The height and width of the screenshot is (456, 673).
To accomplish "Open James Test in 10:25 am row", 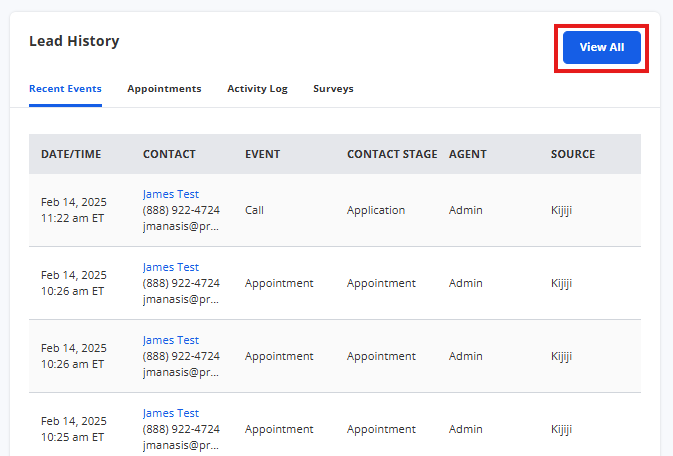I will (171, 413).
